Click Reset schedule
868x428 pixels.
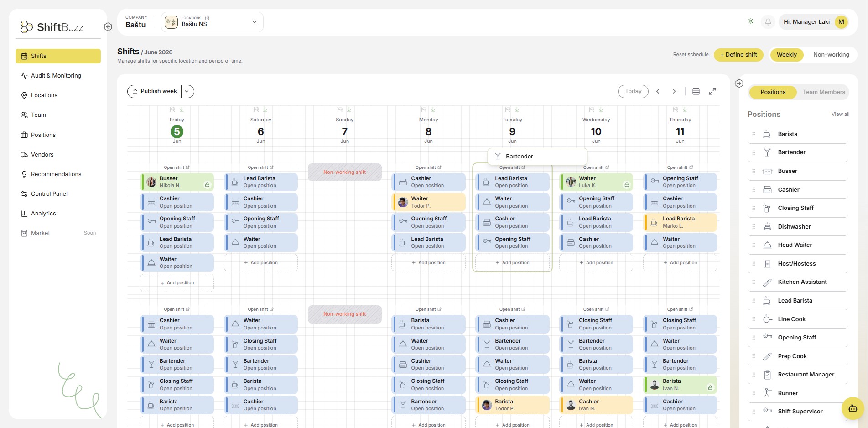click(691, 55)
